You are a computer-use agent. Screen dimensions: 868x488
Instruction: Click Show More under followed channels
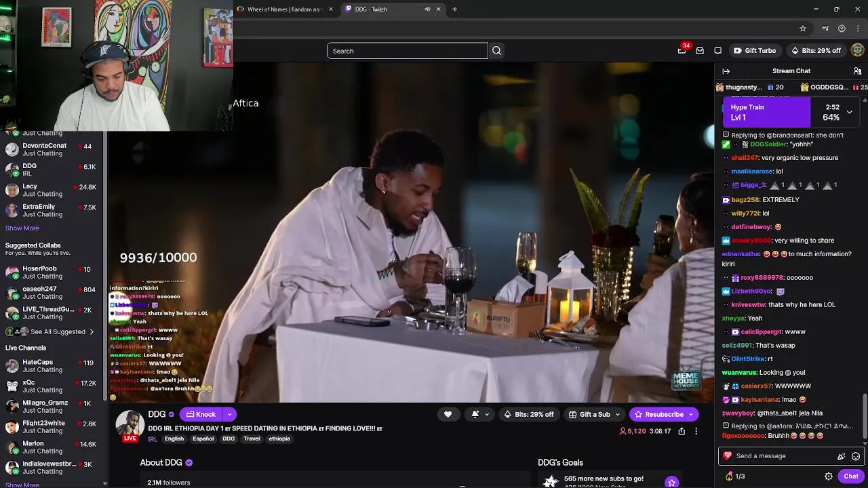coord(22,228)
